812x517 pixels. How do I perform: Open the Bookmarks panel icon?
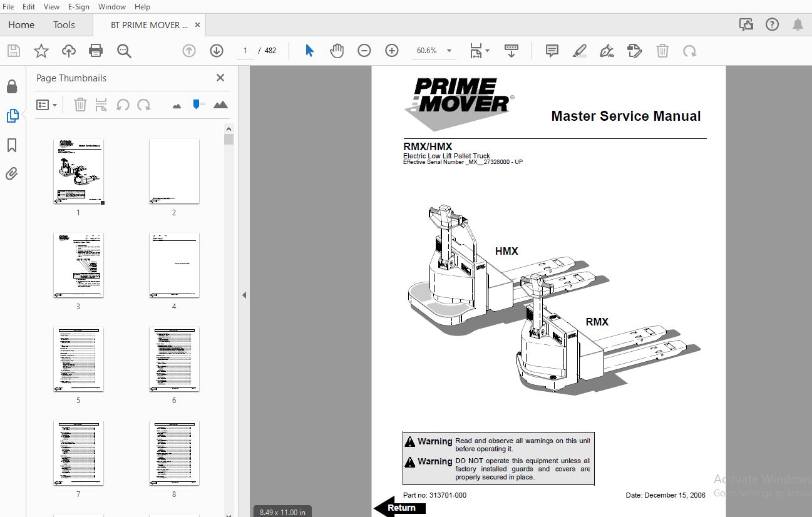point(12,145)
